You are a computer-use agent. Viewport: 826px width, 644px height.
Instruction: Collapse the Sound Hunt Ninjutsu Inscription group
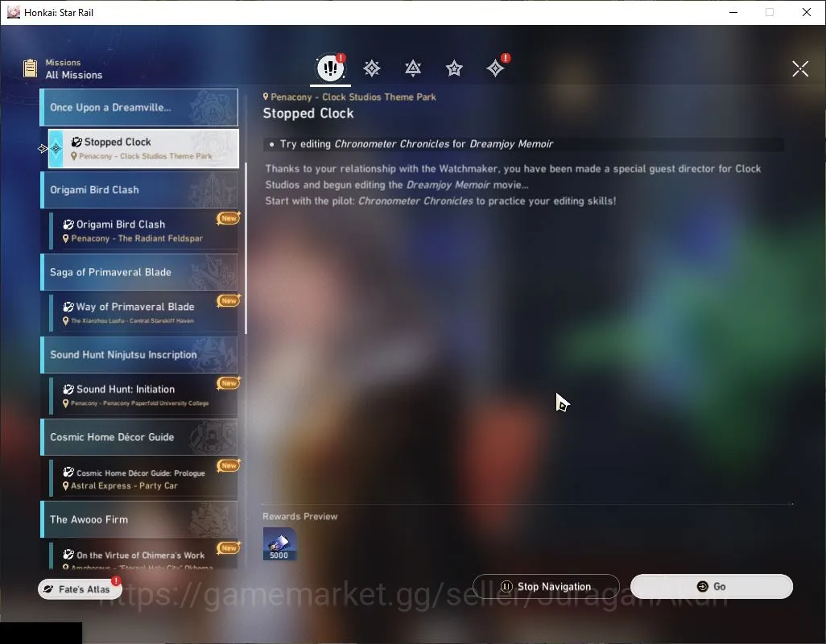(139, 354)
